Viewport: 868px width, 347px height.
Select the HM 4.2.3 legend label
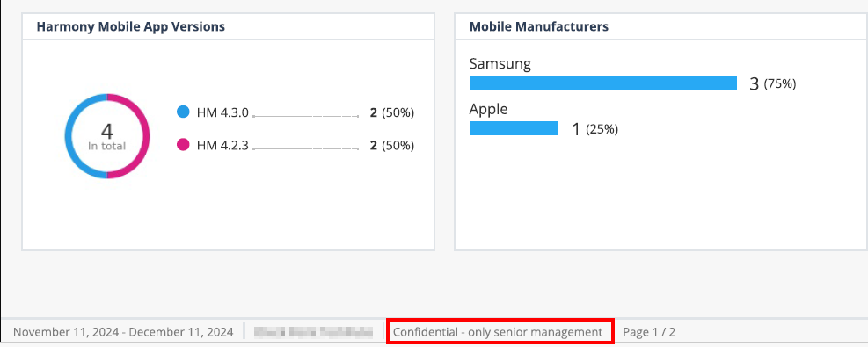click(x=222, y=145)
